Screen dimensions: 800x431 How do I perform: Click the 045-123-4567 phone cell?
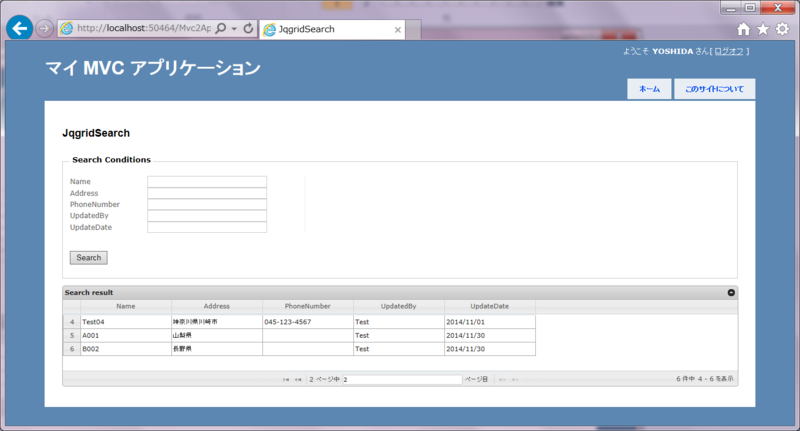tap(307, 322)
